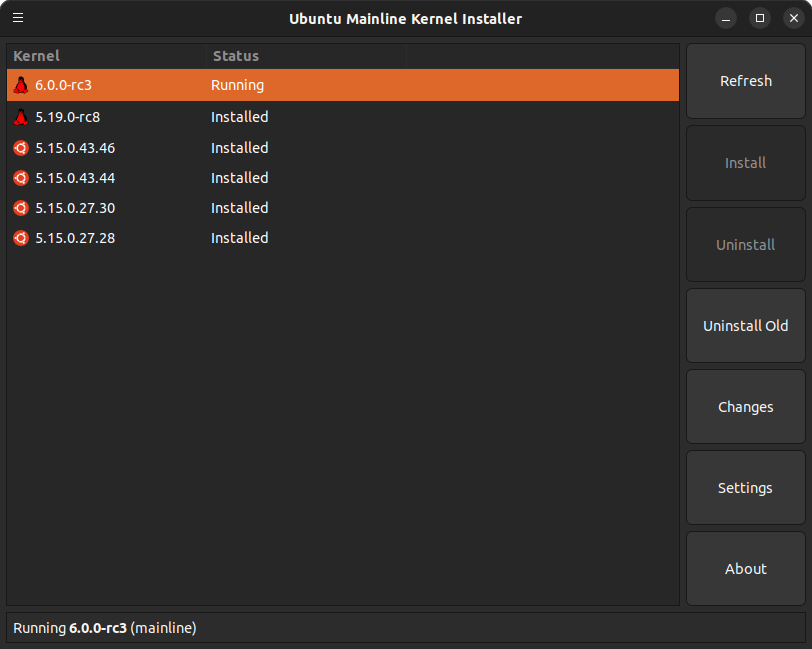Viewport: 812px width, 649px height.
Task: Show the About dialog
Action: pos(746,569)
